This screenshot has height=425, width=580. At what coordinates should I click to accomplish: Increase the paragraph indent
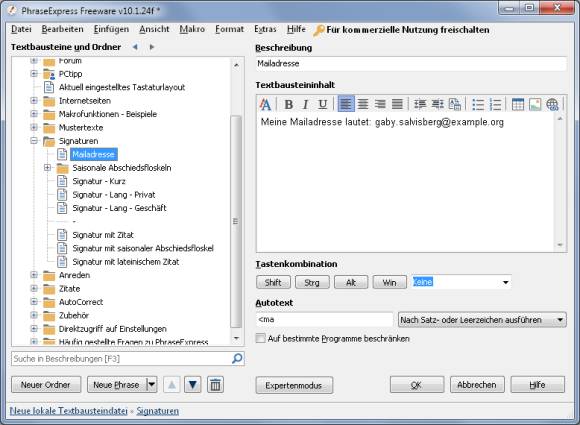[x=420, y=104]
